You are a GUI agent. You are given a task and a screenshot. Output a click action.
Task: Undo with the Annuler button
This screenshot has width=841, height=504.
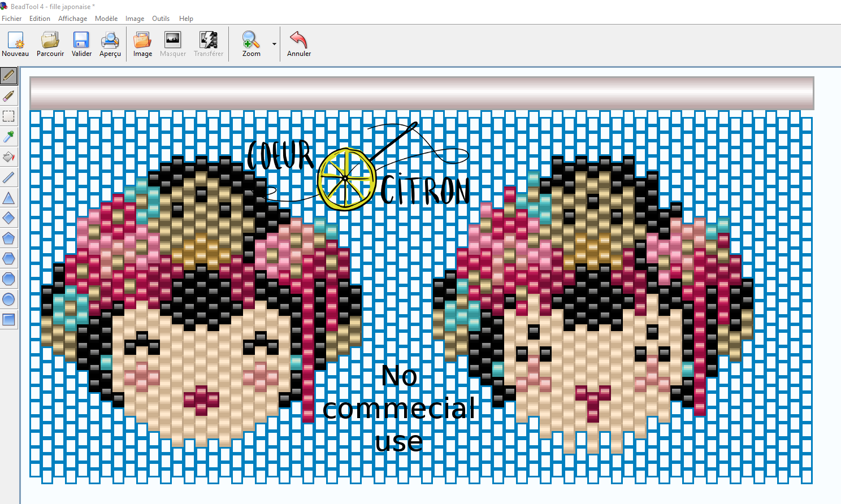(298, 44)
